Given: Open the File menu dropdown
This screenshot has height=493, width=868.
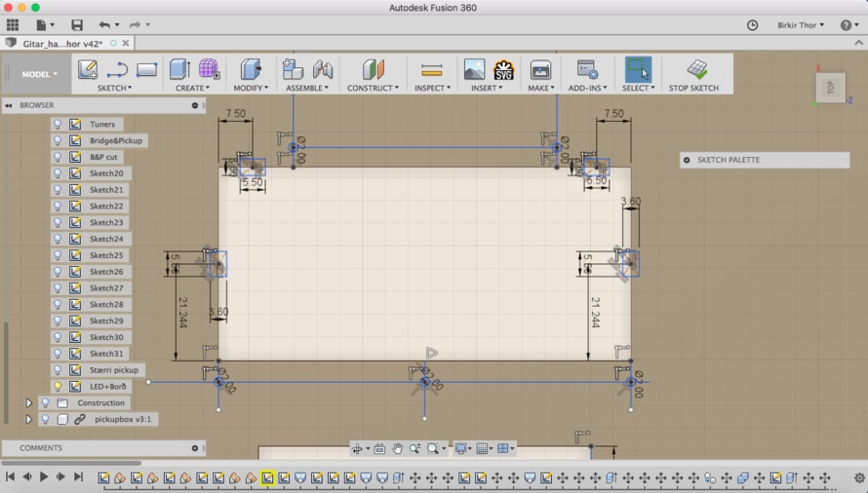Looking at the screenshot, I should pos(45,25).
